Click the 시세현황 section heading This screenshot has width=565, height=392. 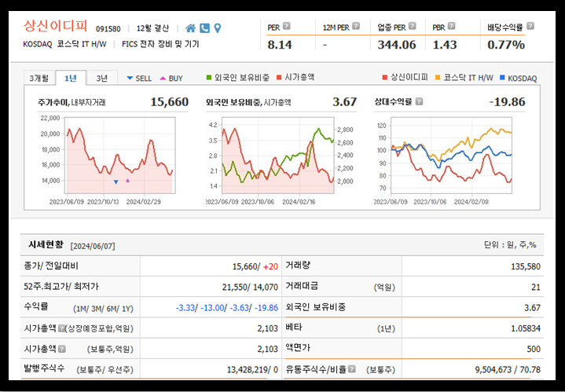pyautogui.click(x=46, y=244)
